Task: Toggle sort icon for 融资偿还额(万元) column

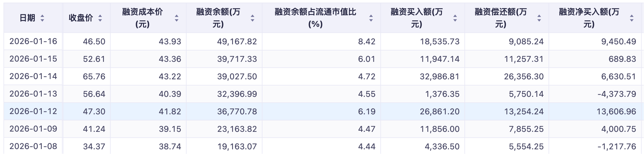Action: 539,18
